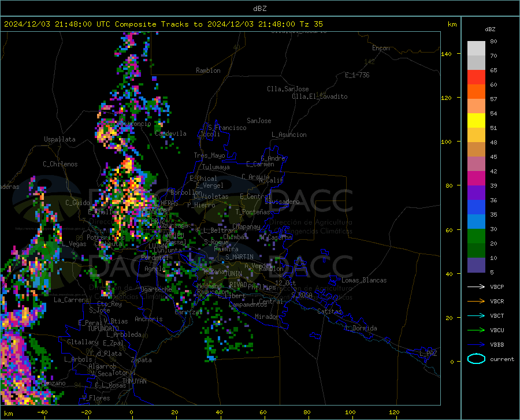Viewport: 520px width, 420px height.
Task: Click the 'Divisadero' map label
Action: 282,202
